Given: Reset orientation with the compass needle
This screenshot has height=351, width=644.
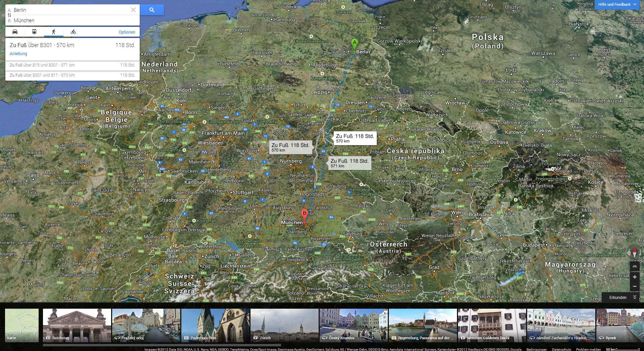Looking at the screenshot, I should tap(635, 253).
